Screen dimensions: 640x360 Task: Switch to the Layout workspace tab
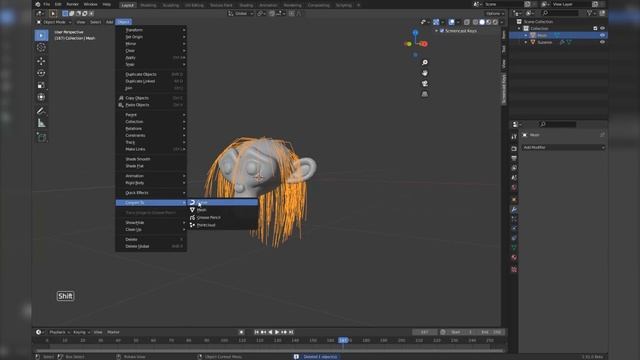(x=127, y=5)
